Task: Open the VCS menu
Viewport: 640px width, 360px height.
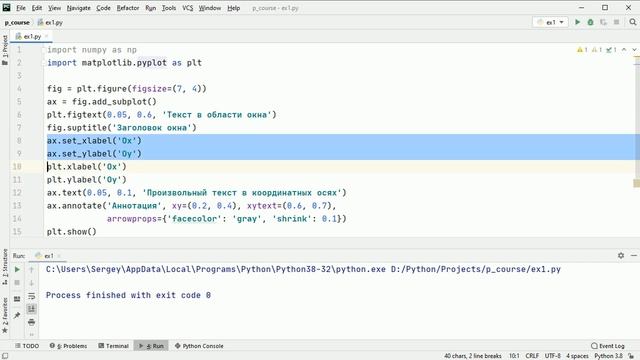Action: pyautogui.click(x=187, y=8)
